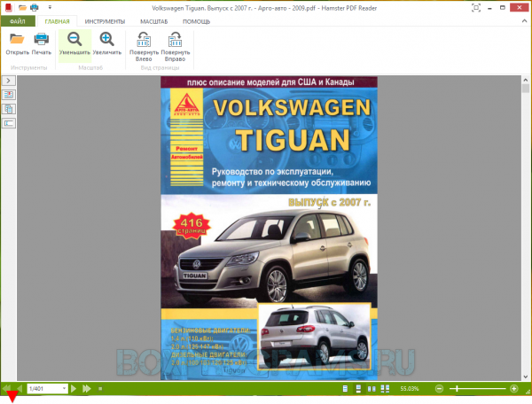
Task: Click the Открыть folder icon in ribbon
Action: click(x=17, y=39)
